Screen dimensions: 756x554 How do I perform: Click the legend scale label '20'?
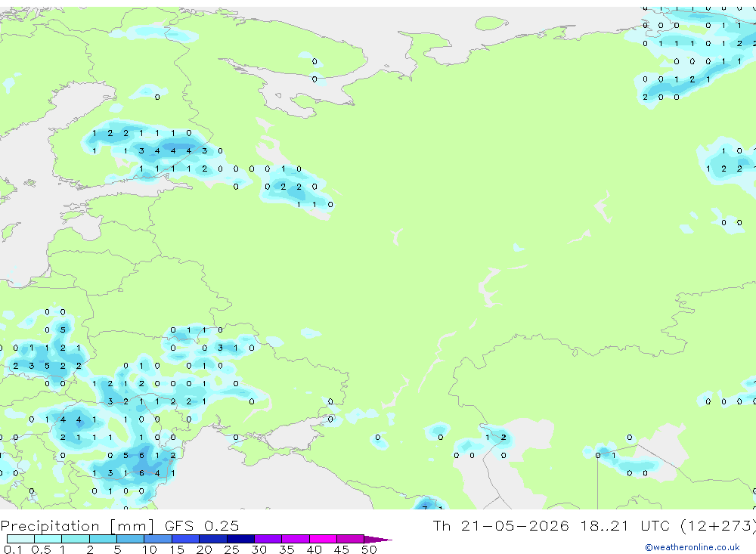[x=204, y=549]
